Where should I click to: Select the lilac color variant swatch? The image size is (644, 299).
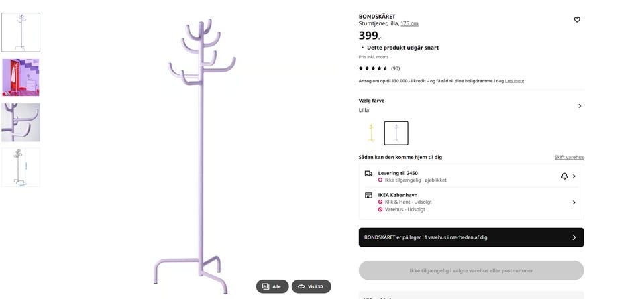coord(396,133)
